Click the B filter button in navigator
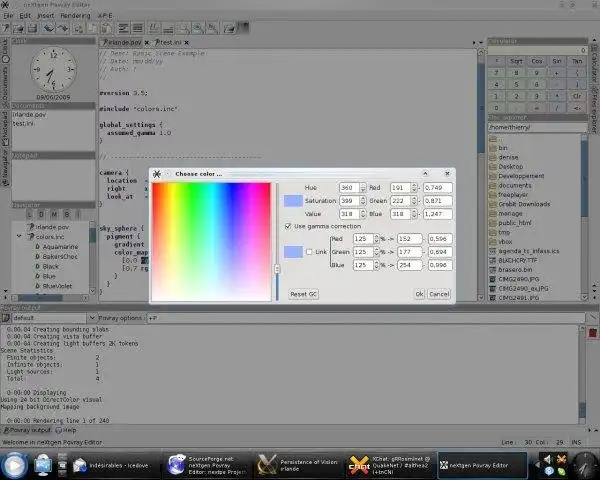Image resolution: width=600 pixels, height=480 pixels. coord(67,214)
